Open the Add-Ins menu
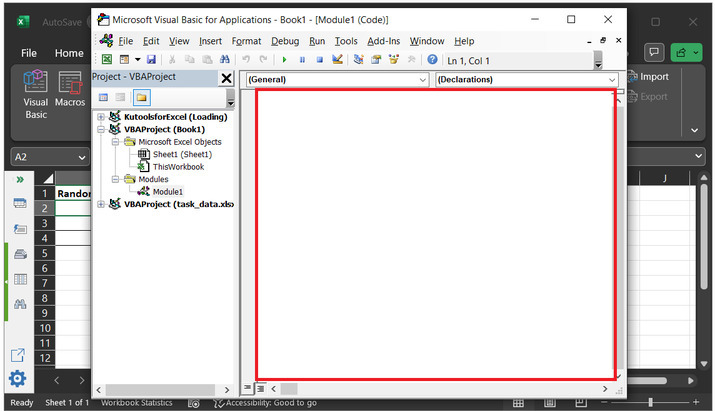Image resolution: width=715 pixels, height=411 pixels. point(383,41)
